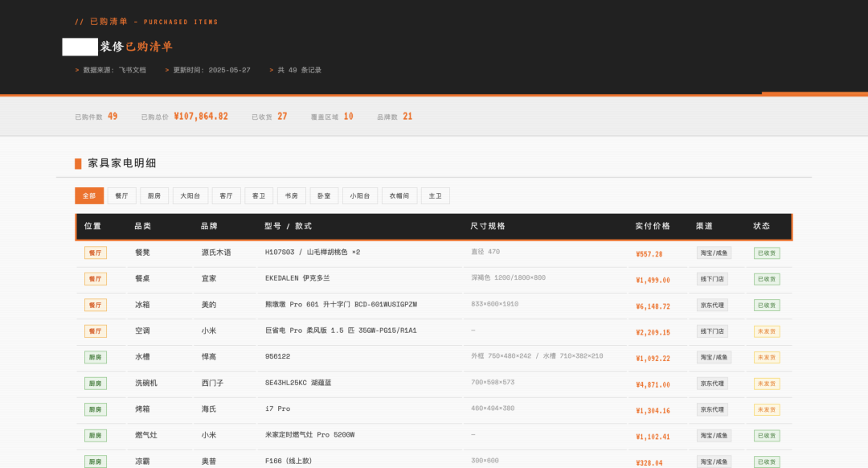Screen dimensions: 868x468
Task: Click the 厨房 location tag in the 洗碗机 row
Action: pos(95,384)
